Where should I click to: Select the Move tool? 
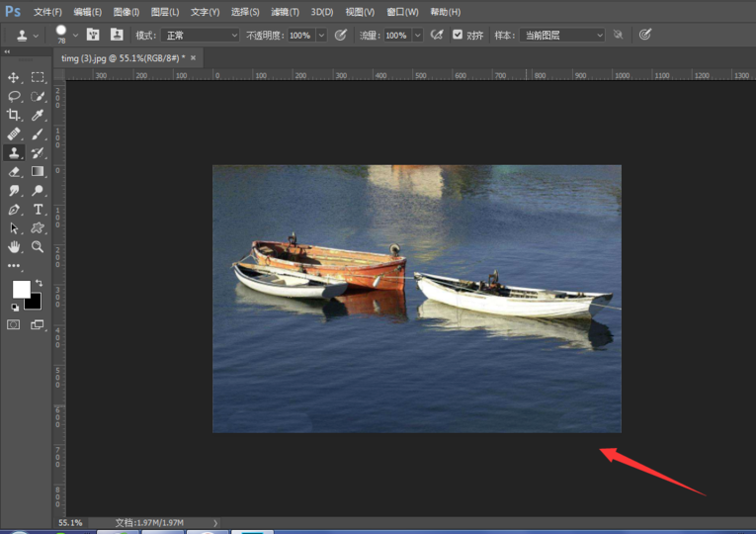coord(14,77)
